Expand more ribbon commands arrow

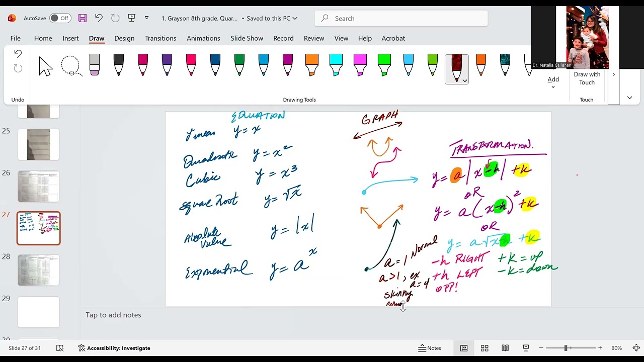pos(614,74)
